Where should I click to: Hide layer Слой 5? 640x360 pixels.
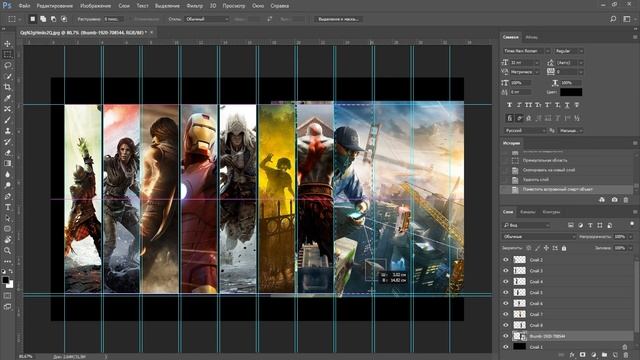click(x=506, y=292)
